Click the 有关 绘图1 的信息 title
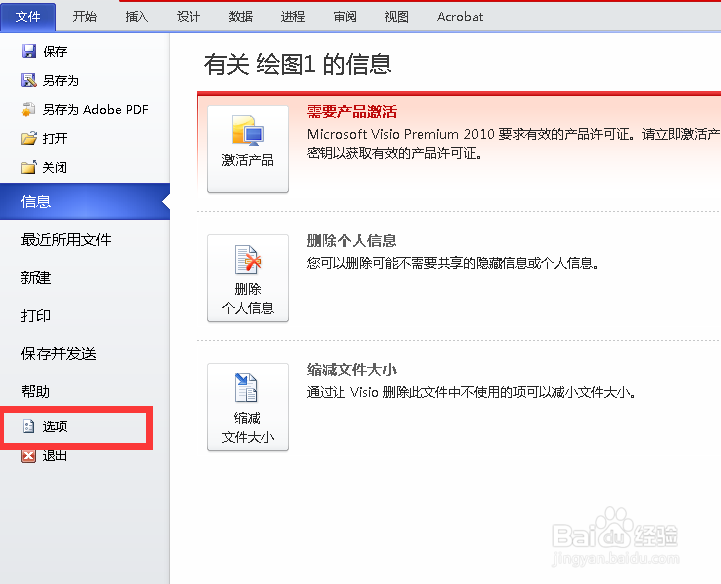721x584 pixels. (x=298, y=64)
